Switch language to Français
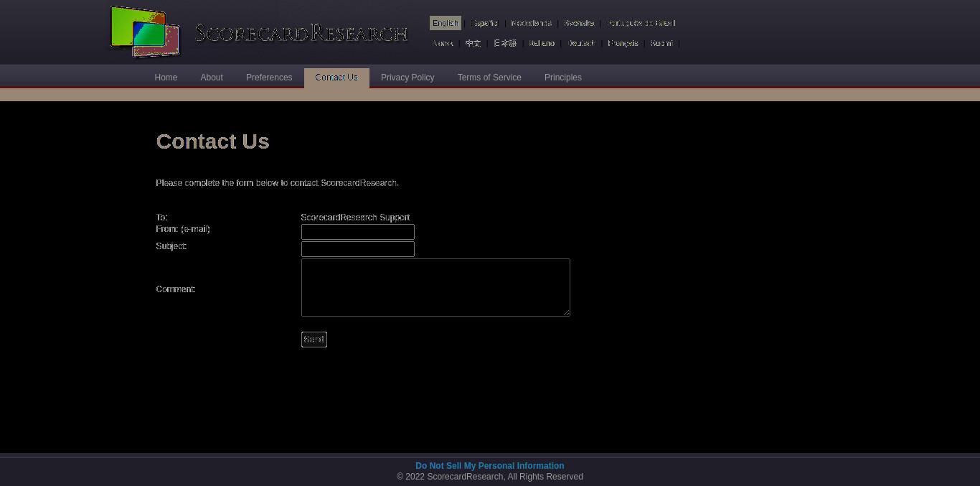 pyautogui.click(x=623, y=43)
